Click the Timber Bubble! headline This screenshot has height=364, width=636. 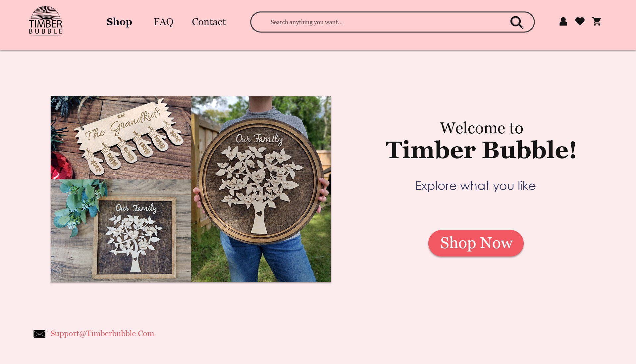point(481,150)
